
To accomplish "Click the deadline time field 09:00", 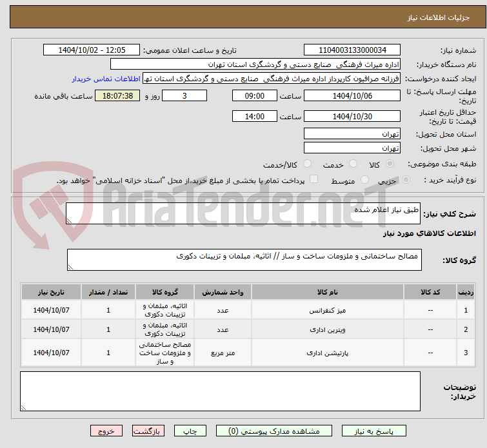I will click(254, 95).
